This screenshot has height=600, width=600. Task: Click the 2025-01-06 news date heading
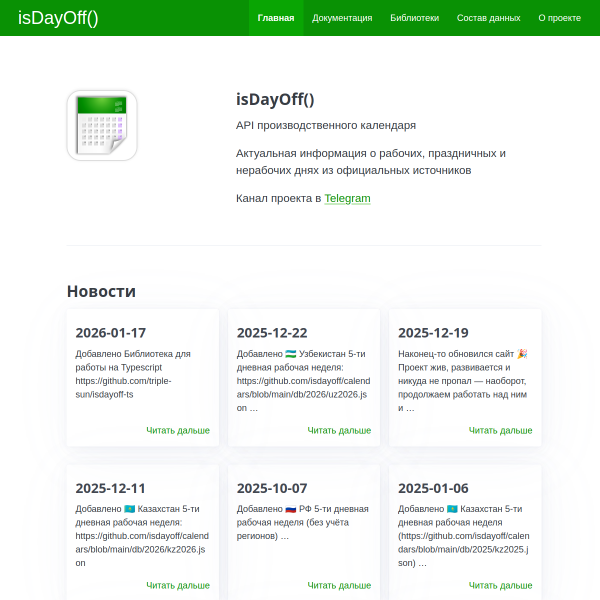coord(433,488)
